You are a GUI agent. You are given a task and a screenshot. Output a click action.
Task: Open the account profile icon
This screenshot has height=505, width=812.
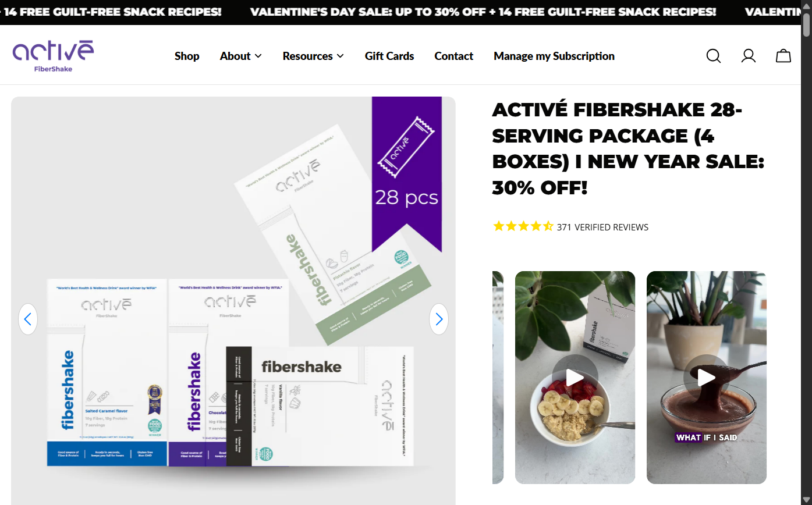click(x=749, y=56)
